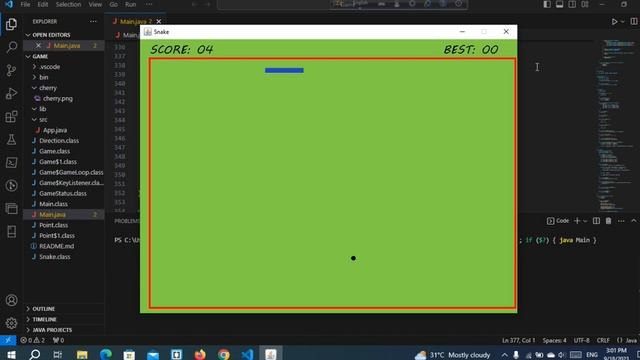The width and height of the screenshot is (640, 360).
Task: Expand the Java Projects section
Action: click(x=64, y=330)
